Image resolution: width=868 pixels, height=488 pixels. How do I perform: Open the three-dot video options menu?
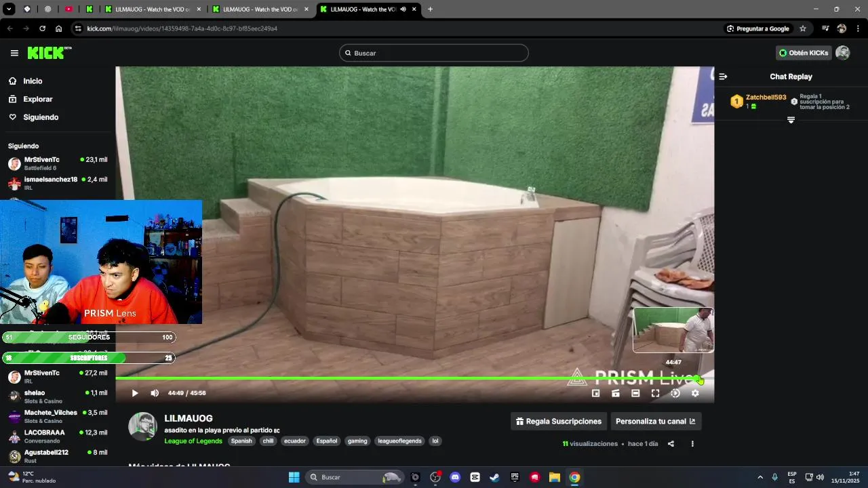[x=692, y=444]
